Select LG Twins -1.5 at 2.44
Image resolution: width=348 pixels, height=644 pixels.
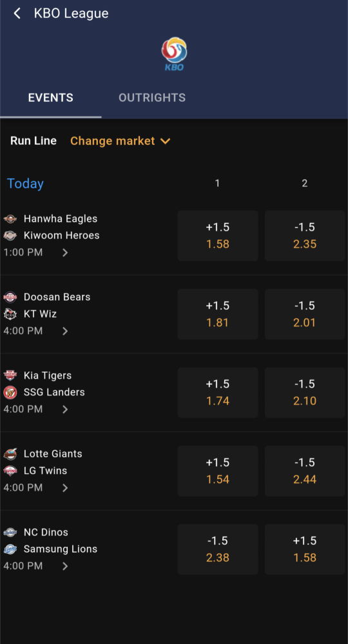click(x=305, y=471)
